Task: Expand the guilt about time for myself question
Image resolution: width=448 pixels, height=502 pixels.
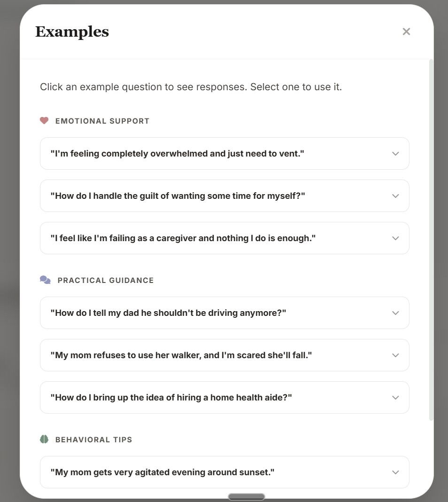Action: click(x=395, y=196)
